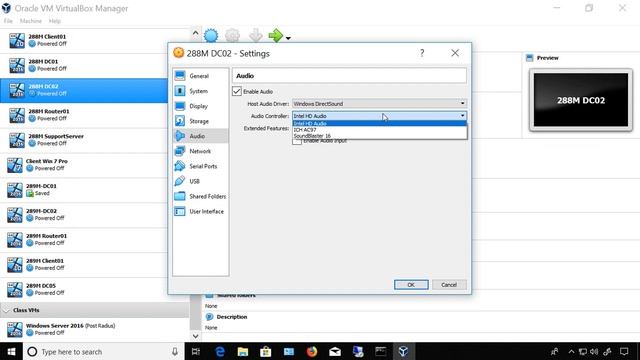Screen dimensions: 640x360
Task: Open the Machine menu
Action: [x=31, y=21]
